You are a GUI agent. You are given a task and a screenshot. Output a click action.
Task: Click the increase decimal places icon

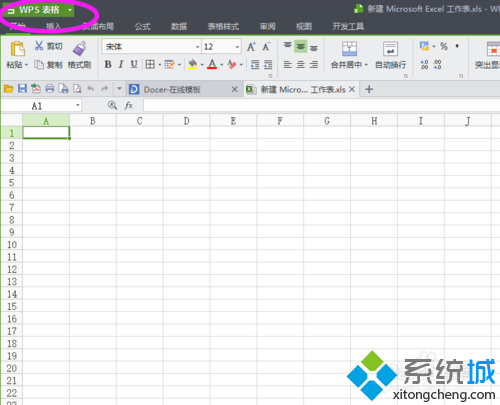click(x=424, y=64)
